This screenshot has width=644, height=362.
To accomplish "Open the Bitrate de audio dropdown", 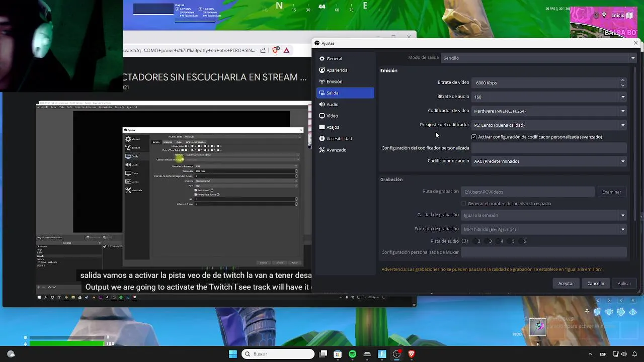I will click(549, 97).
